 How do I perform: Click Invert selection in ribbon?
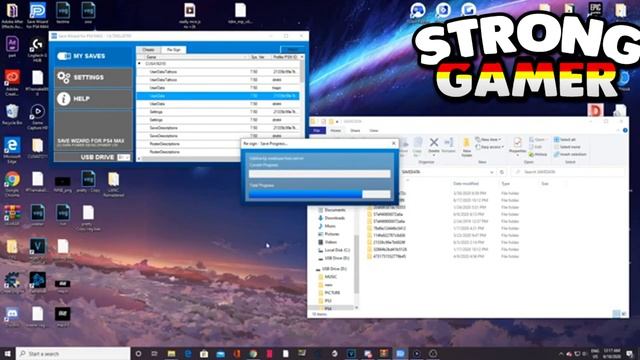(x=570, y=155)
